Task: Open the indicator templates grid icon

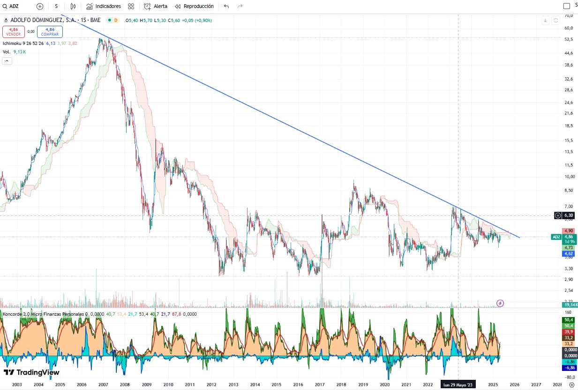Action: 131,6
